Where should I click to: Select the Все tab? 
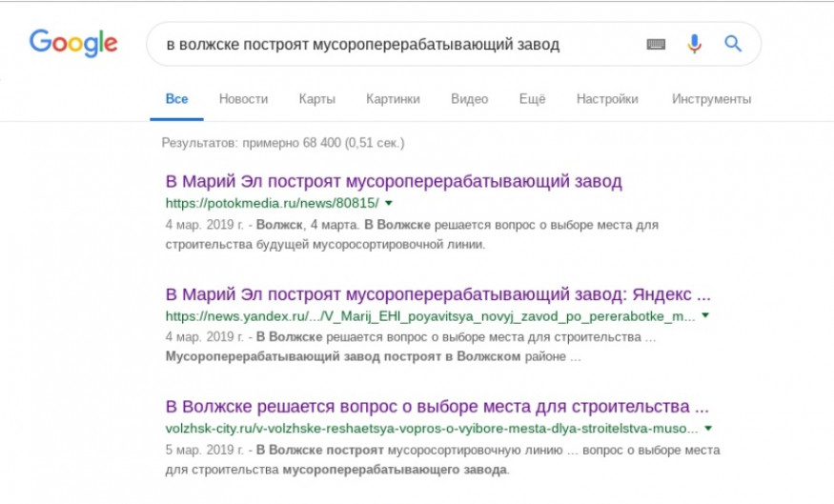(176, 99)
